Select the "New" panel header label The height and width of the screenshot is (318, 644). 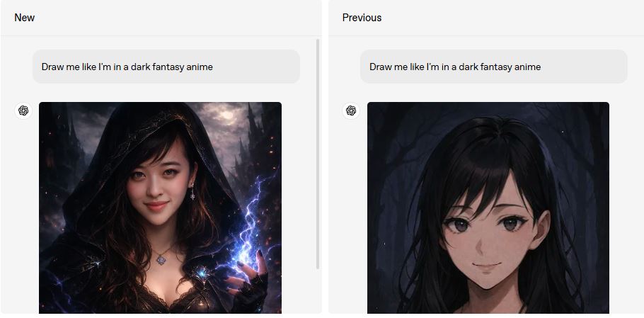24,18
